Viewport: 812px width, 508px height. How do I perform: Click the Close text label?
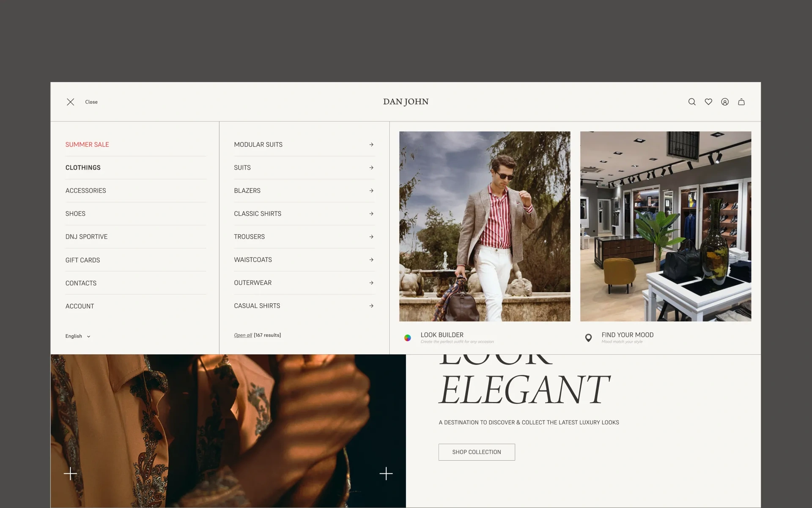coord(91,102)
